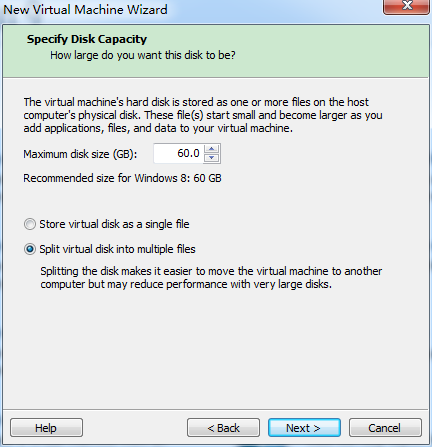432x447 pixels.
Task: Proceed with the 'Next >' button
Action: pos(304,428)
